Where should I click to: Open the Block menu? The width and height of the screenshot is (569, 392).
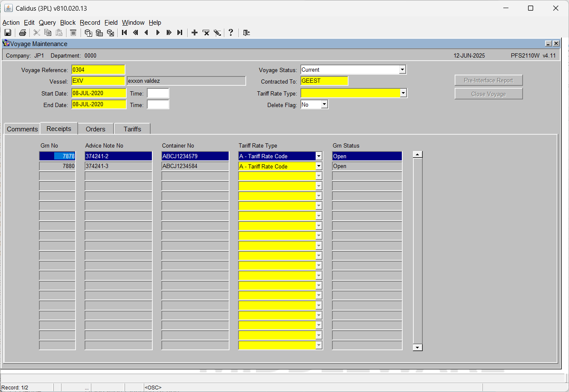coord(68,23)
